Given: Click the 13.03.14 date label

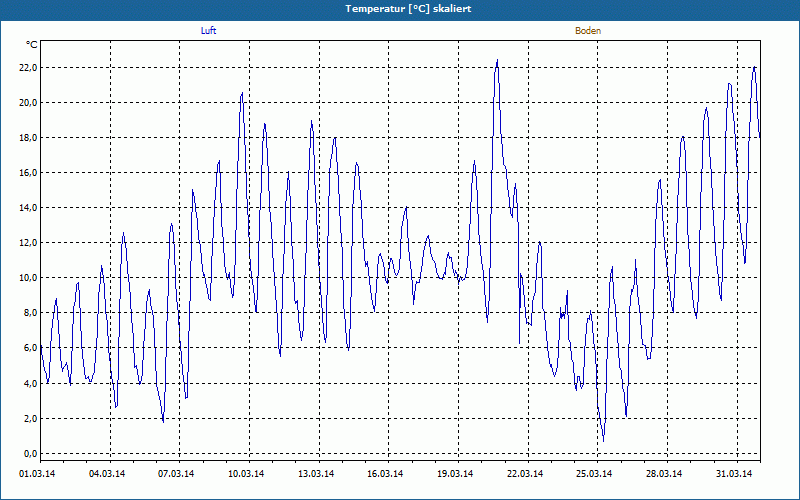Looking at the screenshot, I should (x=316, y=474).
